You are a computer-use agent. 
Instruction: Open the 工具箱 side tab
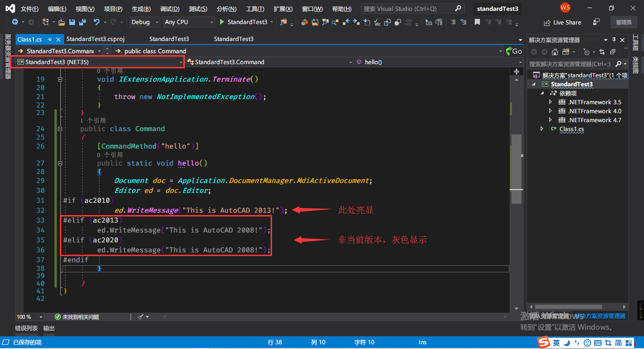pyautogui.click(x=635, y=43)
